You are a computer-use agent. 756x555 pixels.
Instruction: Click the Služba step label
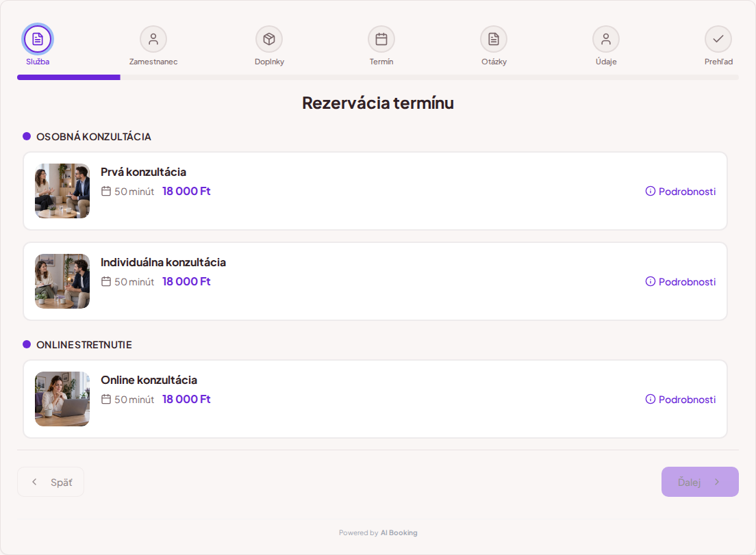coord(38,62)
